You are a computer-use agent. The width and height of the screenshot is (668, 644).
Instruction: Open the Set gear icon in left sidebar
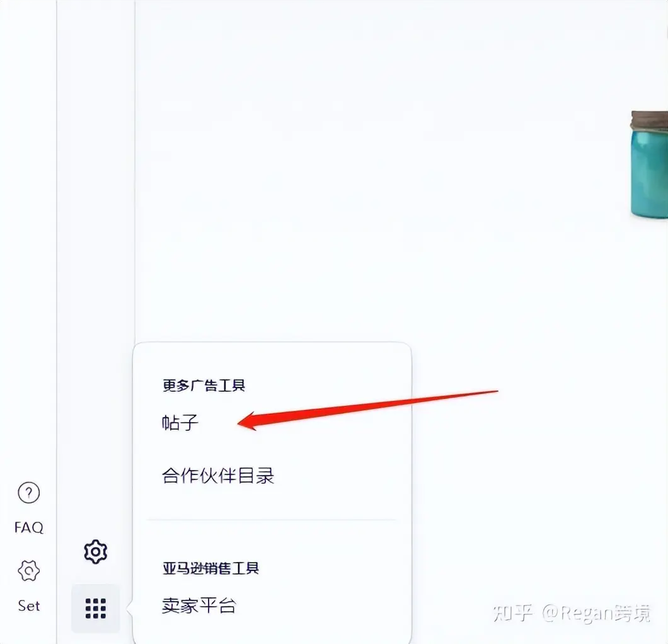(x=28, y=571)
